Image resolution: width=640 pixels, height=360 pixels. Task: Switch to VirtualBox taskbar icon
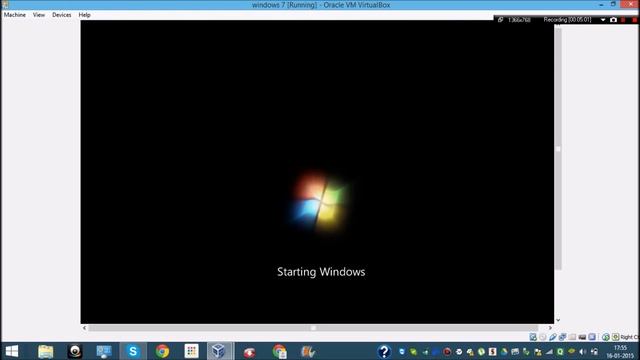pos(218,351)
